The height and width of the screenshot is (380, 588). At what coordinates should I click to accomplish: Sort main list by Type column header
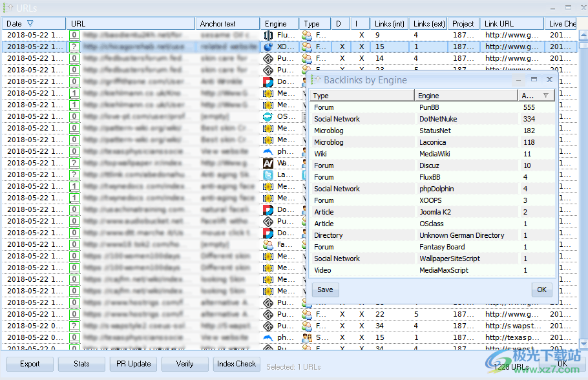click(x=315, y=24)
